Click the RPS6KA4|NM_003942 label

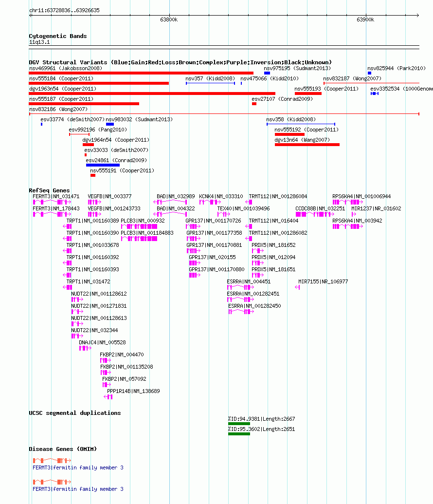click(x=357, y=221)
